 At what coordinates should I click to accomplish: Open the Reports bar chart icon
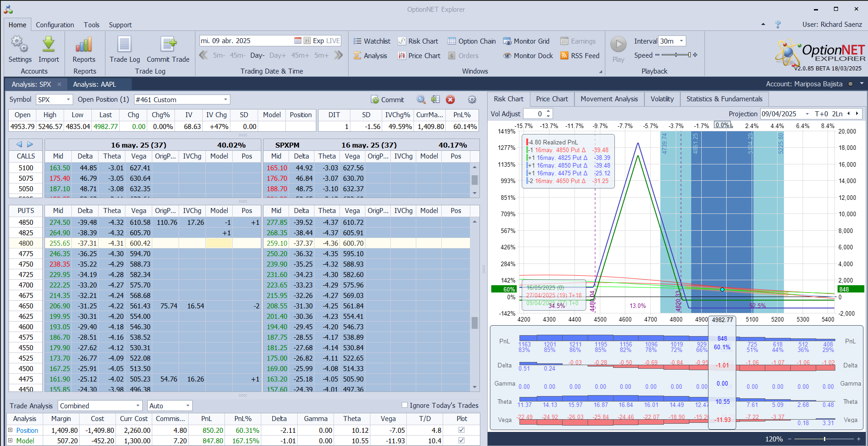coord(84,45)
